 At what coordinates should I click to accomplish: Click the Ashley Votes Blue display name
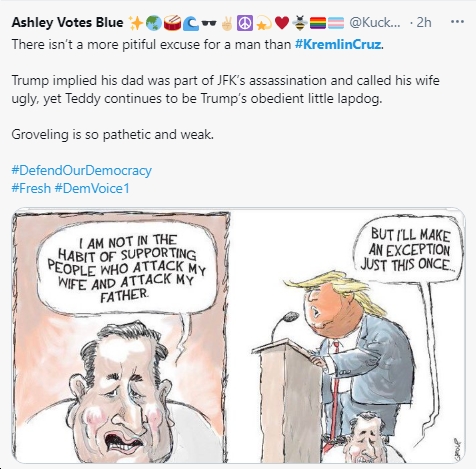point(67,22)
